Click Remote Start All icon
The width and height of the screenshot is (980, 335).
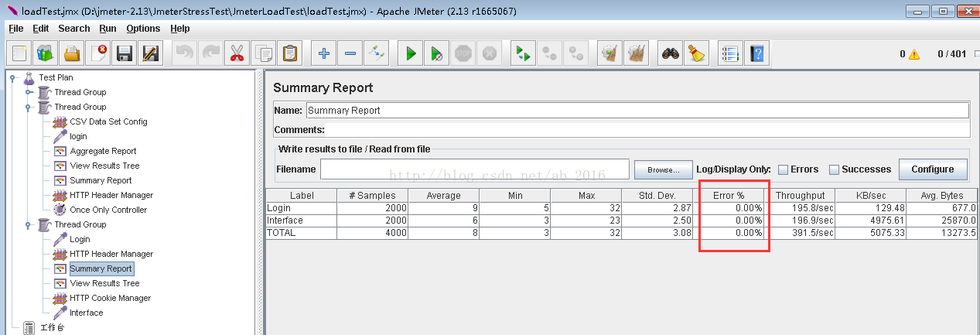(x=524, y=53)
